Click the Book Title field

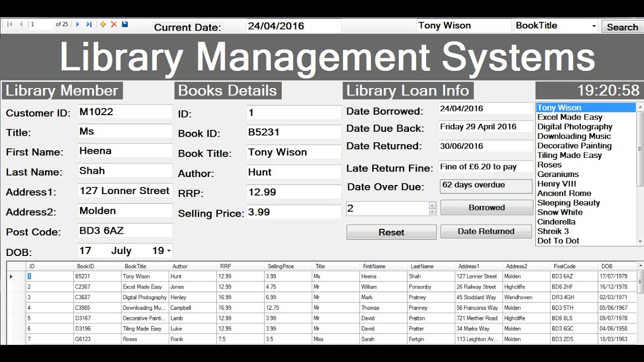point(294,152)
